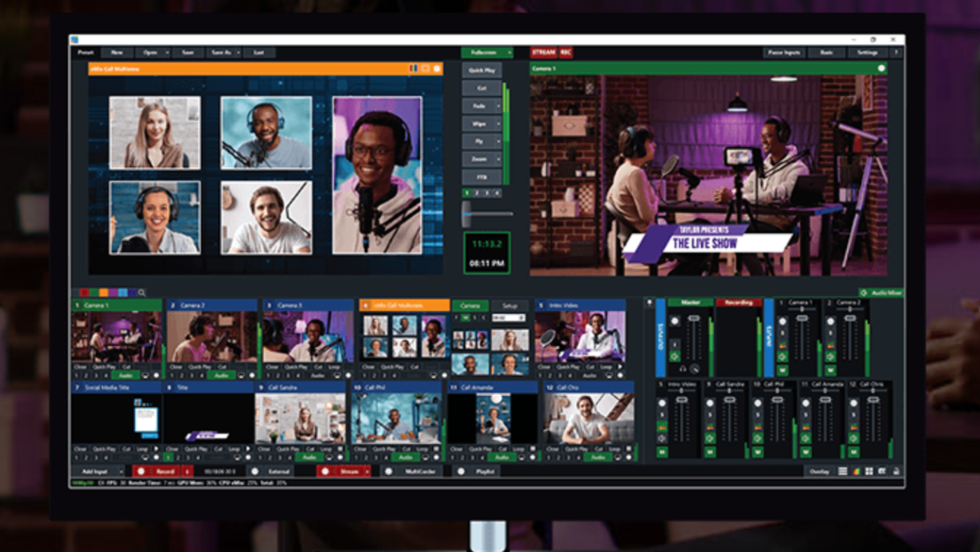Switch to the Camera tab on vMix Call input

click(x=469, y=306)
